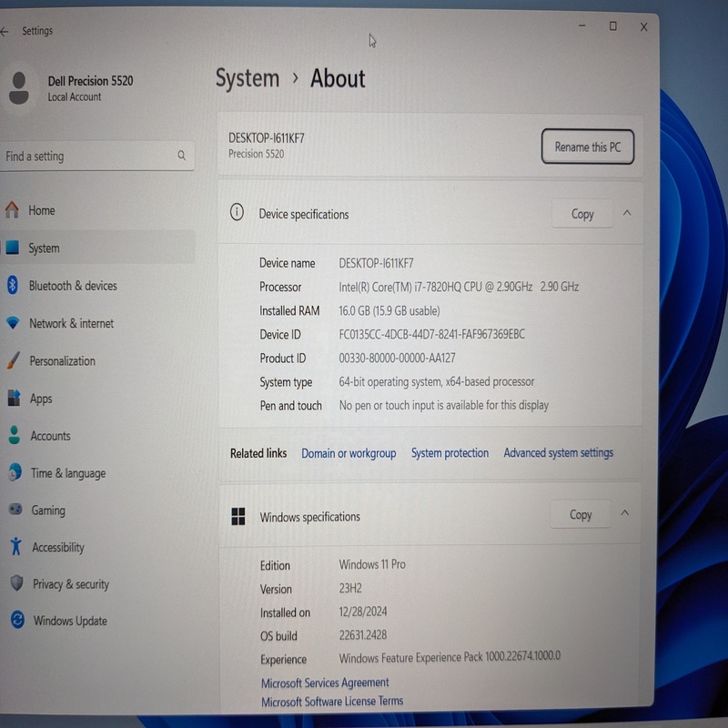Click the System breadcrumb in the header
This screenshot has height=728, width=728.
pos(248,78)
